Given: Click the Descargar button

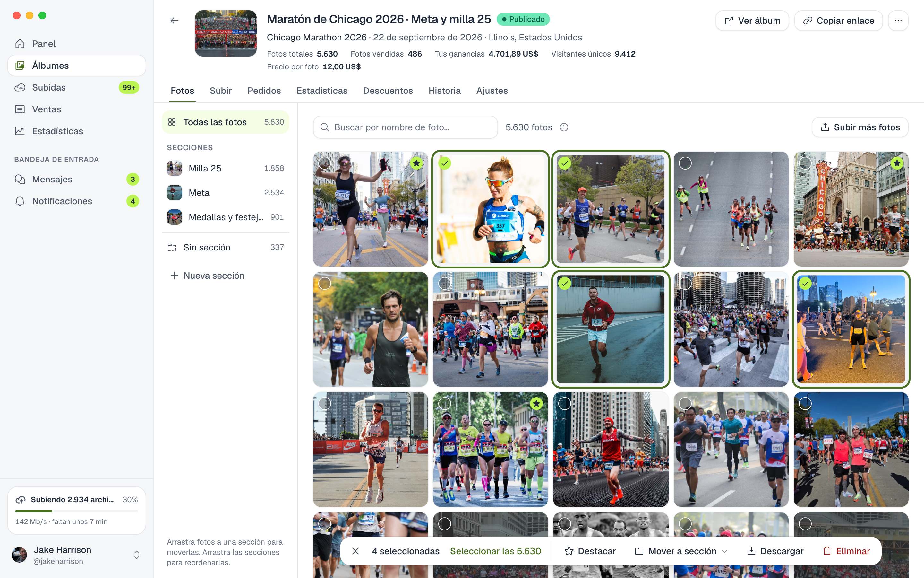Looking at the screenshot, I should [775, 551].
